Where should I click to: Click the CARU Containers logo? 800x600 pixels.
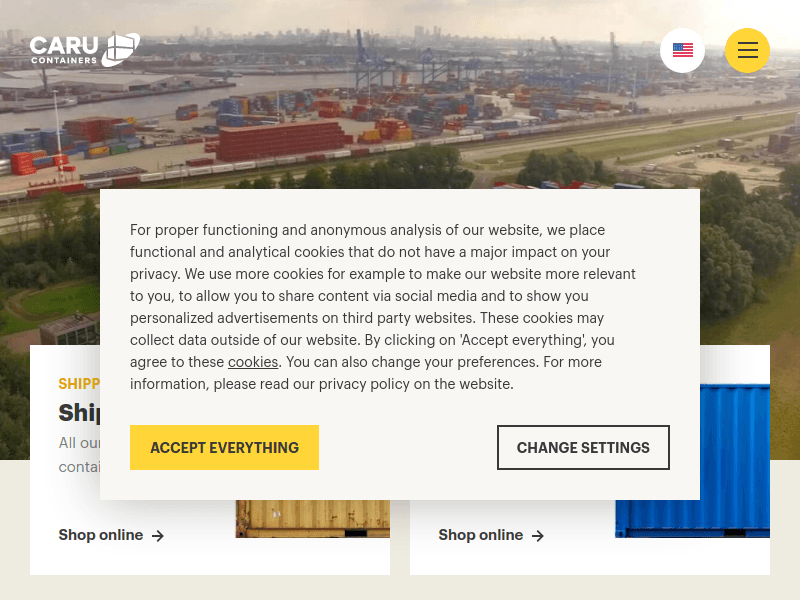pos(84,49)
